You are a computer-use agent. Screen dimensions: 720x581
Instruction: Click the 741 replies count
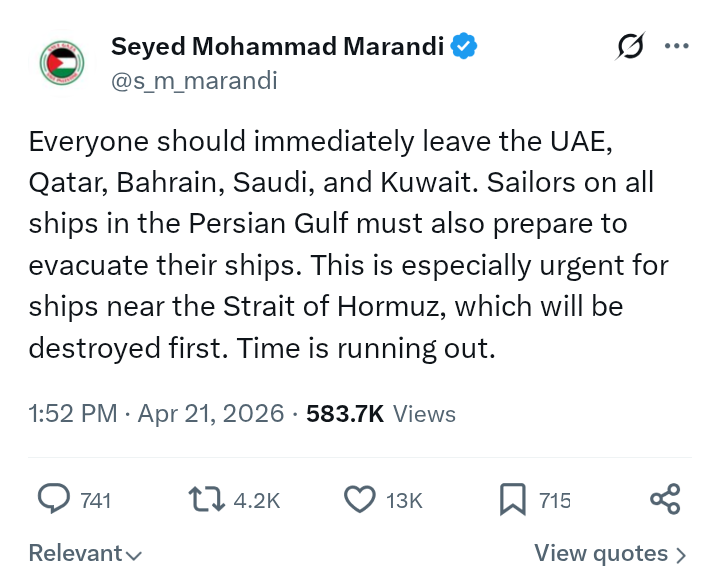tap(95, 499)
